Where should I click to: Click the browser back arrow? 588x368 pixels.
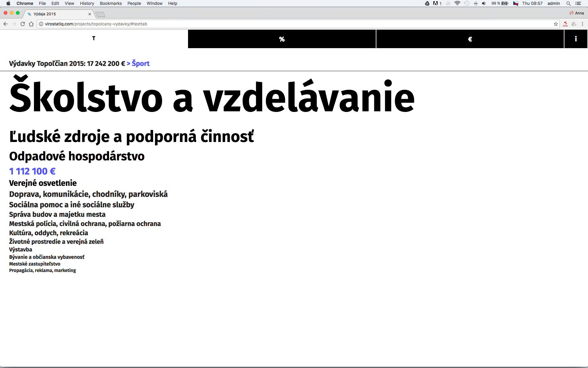click(6, 24)
